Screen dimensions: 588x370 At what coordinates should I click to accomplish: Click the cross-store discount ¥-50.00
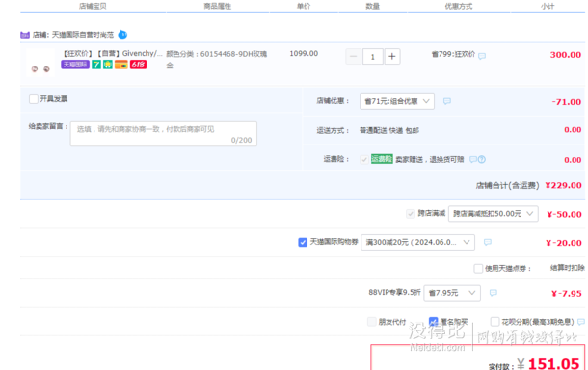pos(564,214)
